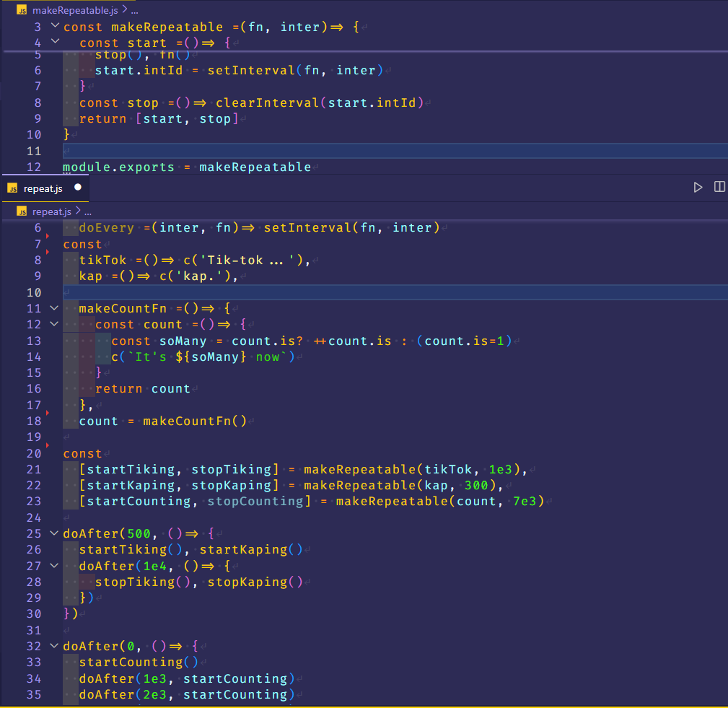Select the repeat.js editor tab
The image size is (728, 708).
click(x=45, y=188)
